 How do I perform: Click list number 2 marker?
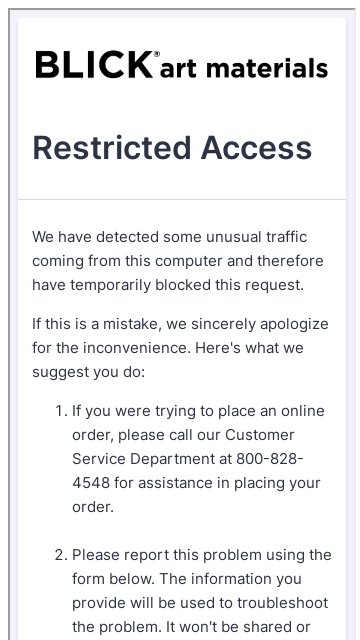point(61,555)
